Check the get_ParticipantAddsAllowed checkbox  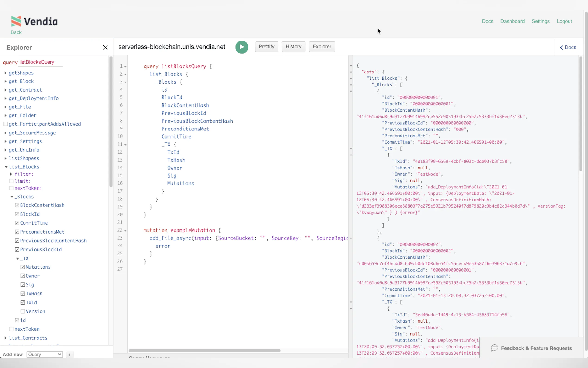point(6,124)
